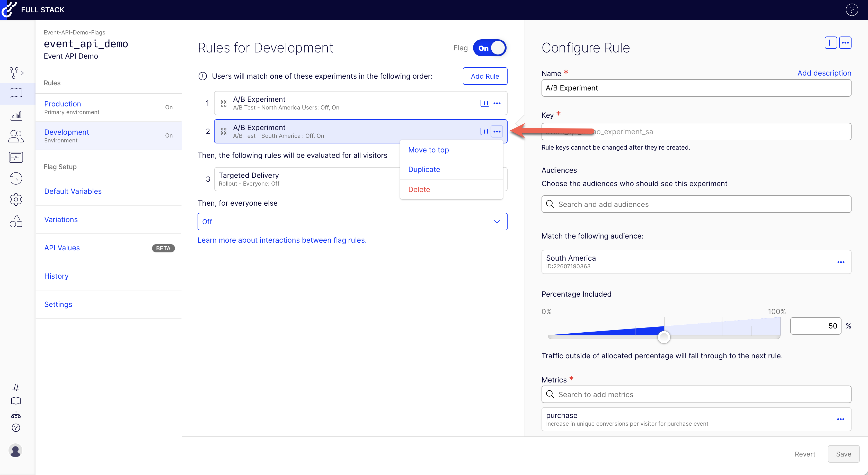
Task: Open the purchase metric options menu
Action: [x=841, y=419]
